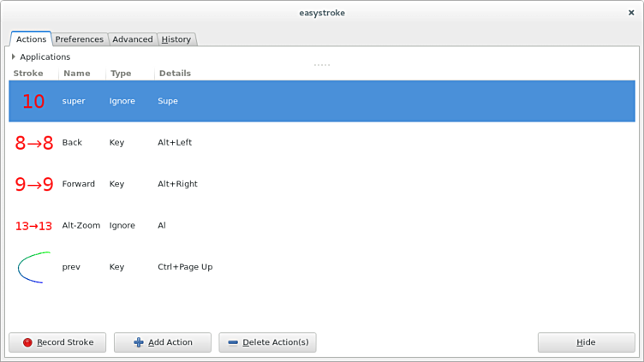
Task: Click the 8→8 stroke icon
Action: pyautogui.click(x=33, y=143)
